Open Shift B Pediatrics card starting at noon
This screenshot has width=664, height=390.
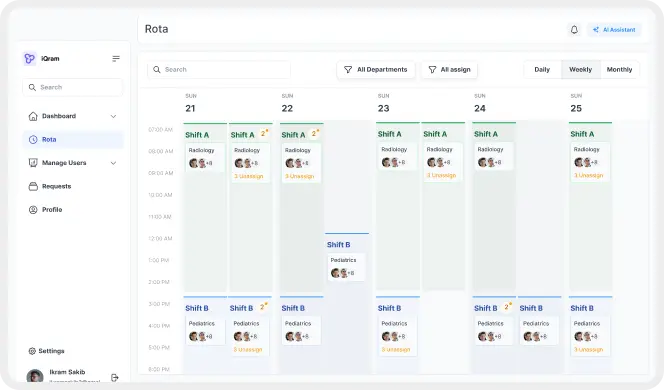(346, 267)
